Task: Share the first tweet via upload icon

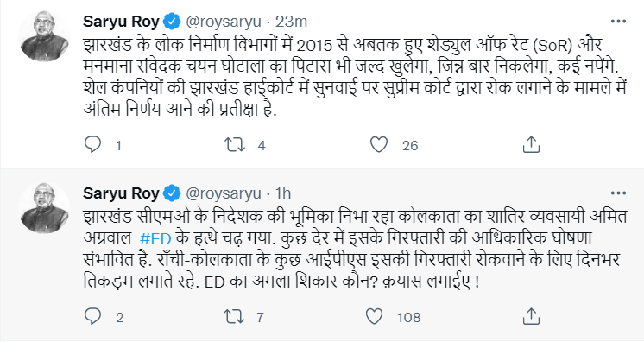Action: click(531, 145)
